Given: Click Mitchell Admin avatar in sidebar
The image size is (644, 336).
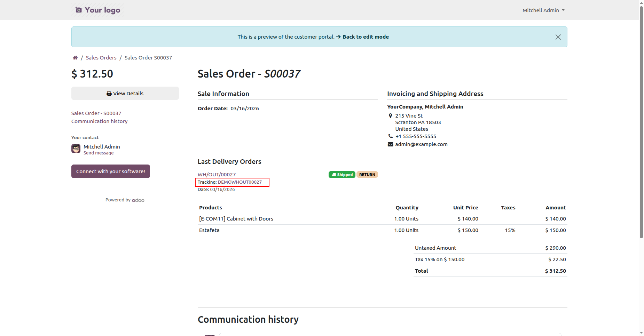Looking at the screenshot, I should coord(76,149).
